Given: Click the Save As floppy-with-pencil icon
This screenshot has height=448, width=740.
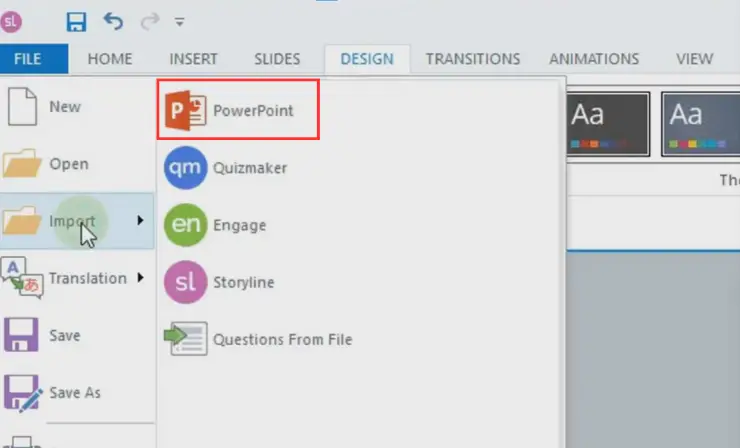Looking at the screenshot, I should pyautogui.click(x=22, y=393).
